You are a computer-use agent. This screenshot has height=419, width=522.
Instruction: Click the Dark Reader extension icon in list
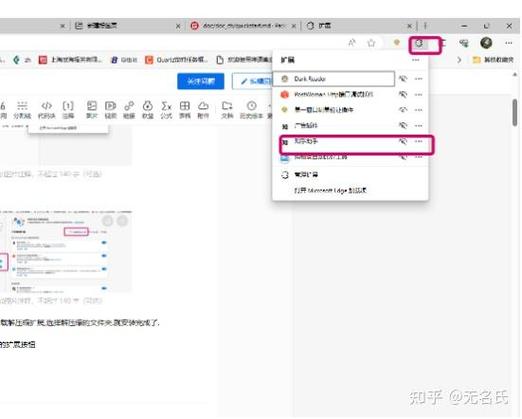click(284, 79)
